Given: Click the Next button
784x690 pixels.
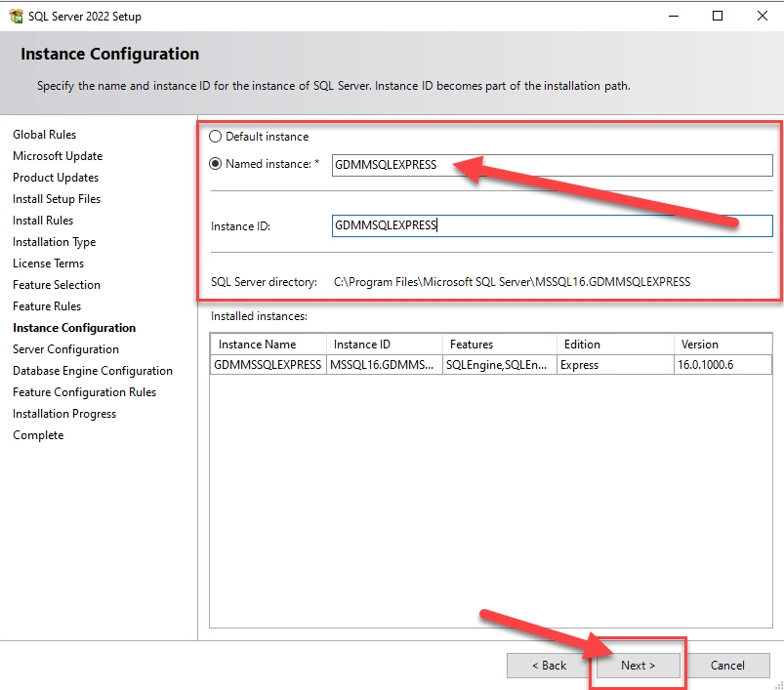Looking at the screenshot, I should [x=638, y=666].
